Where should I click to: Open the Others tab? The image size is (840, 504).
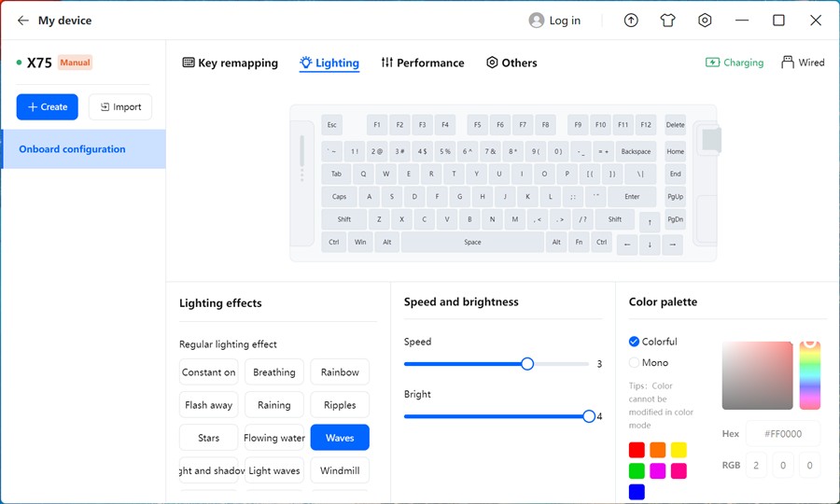(511, 63)
